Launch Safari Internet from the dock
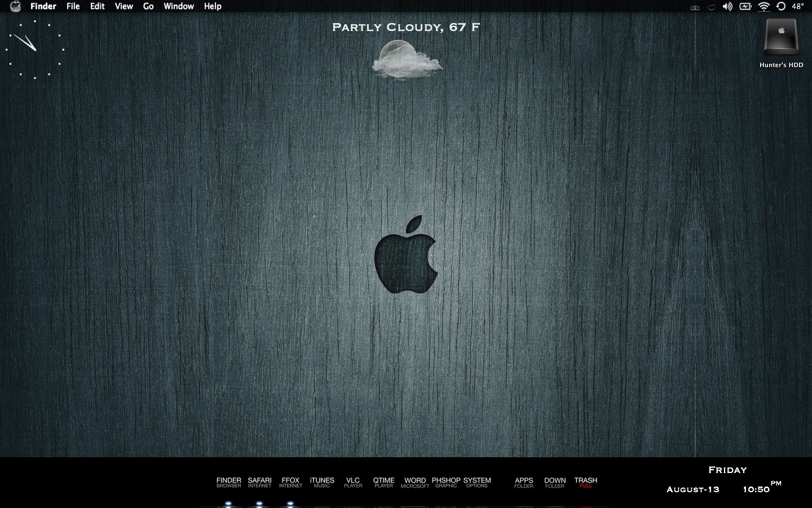812x508 pixels. coord(259,482)
